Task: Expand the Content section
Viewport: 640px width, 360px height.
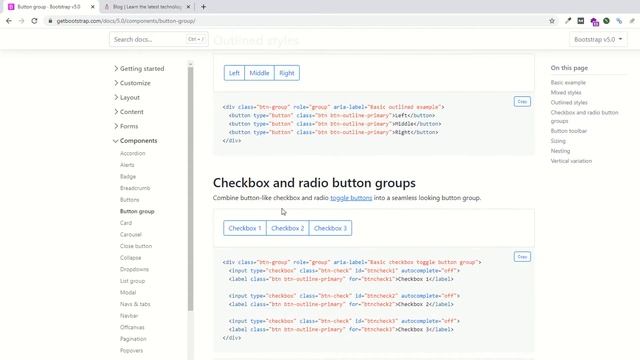Action: [129, 112]
